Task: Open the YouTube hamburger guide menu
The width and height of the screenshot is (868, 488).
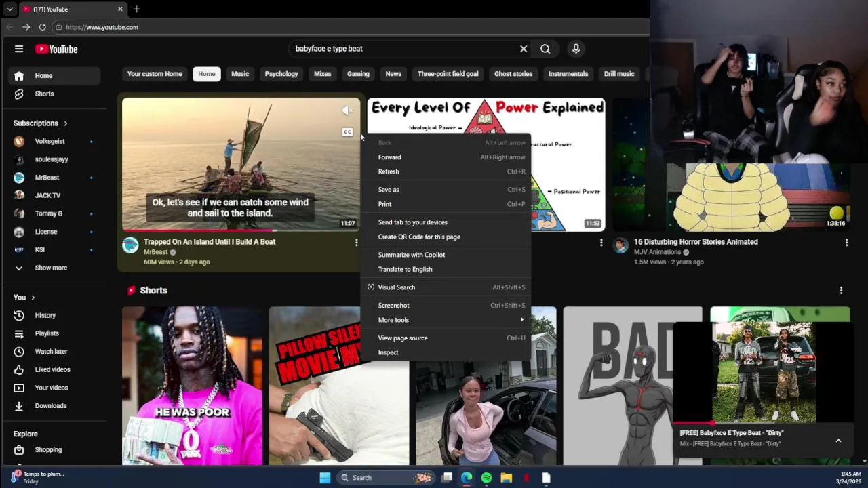Action: click(x=19, y=49)
